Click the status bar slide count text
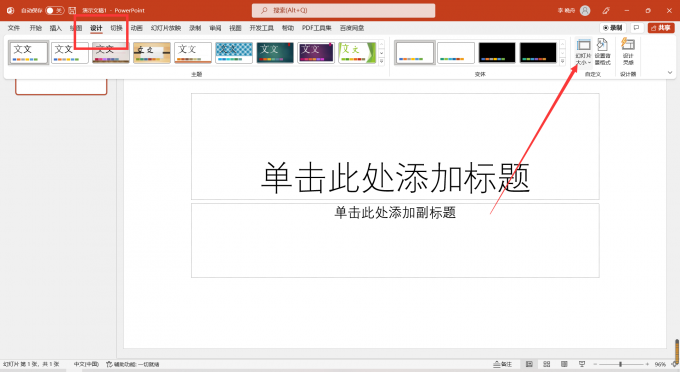Screen dimensions: 680x372 click(x=31, y=364)
